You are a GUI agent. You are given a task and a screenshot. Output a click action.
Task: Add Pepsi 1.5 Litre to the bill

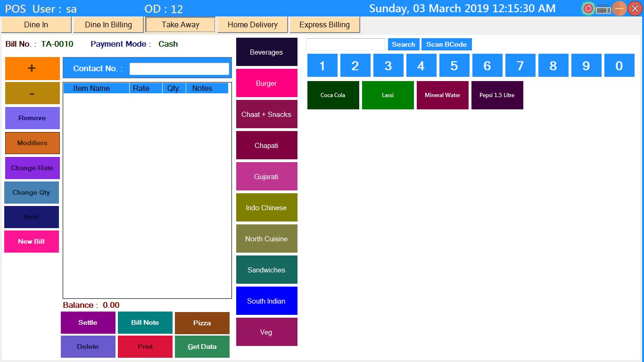click(x=497, y=95)
